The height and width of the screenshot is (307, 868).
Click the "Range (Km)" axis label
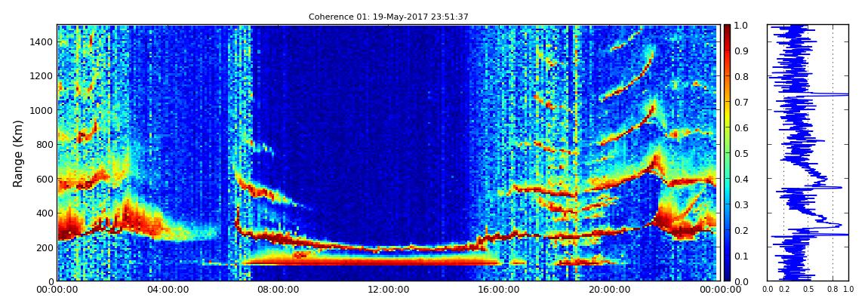click(18, 153)
